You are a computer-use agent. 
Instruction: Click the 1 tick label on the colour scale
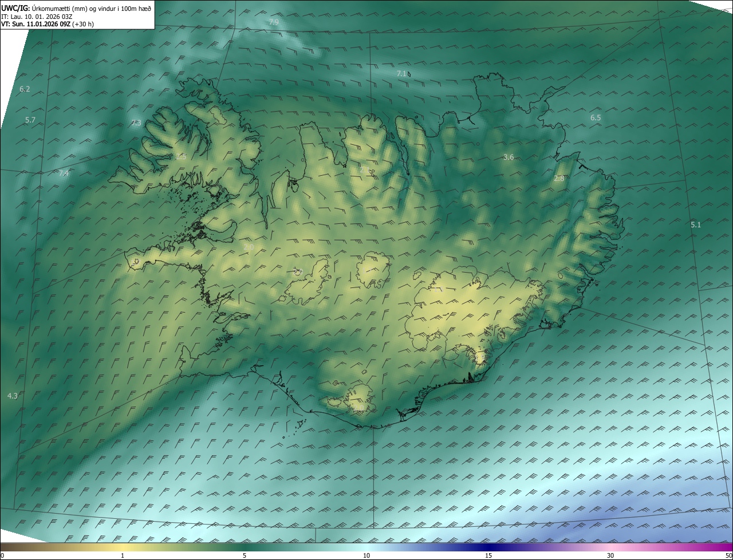[x=123, y=555]
